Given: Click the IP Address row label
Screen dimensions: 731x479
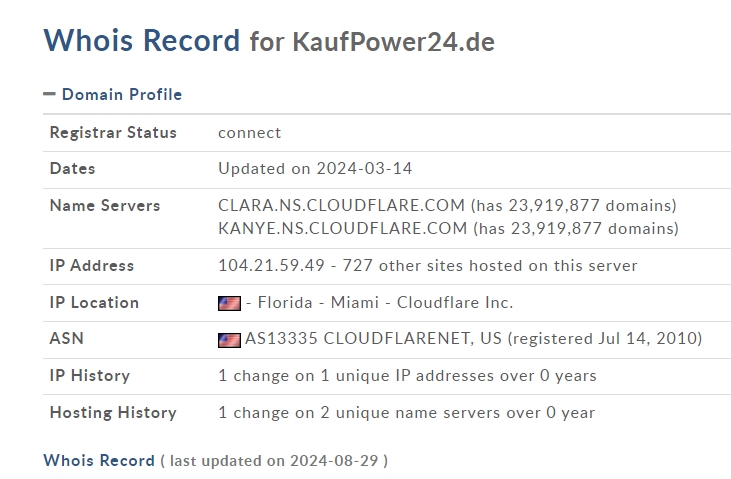Looking at the screenshot, I should [92, 265].
